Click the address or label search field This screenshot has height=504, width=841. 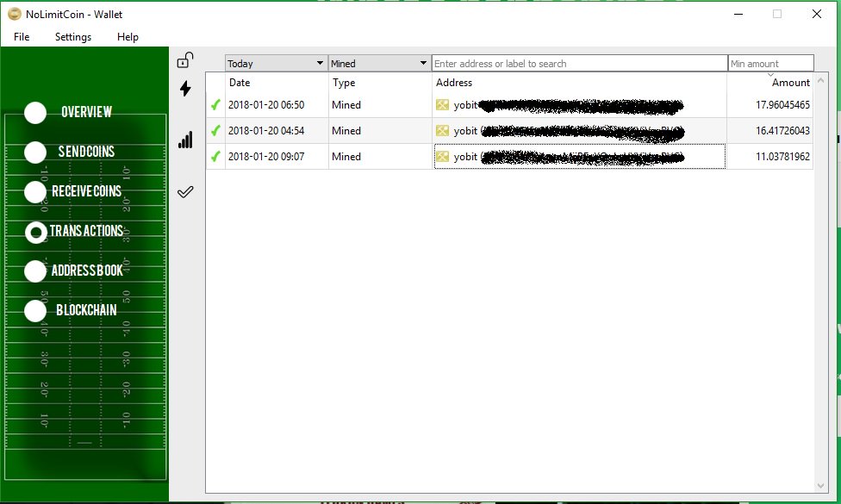pos(579,63)
